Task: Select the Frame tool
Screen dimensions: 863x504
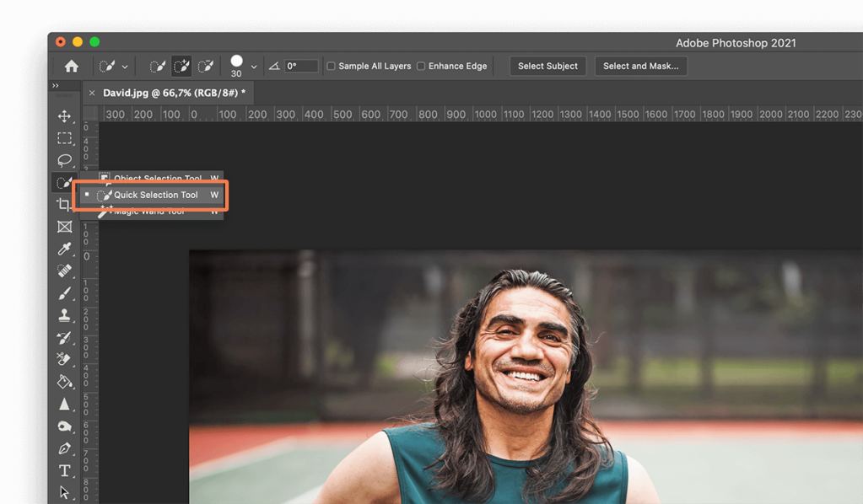Action: tap(64, 227)
